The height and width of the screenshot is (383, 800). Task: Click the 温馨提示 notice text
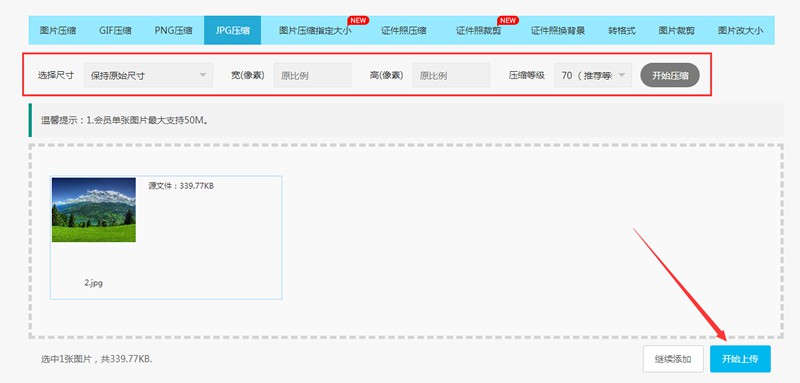pyautogui.click(x=125, y=120)
